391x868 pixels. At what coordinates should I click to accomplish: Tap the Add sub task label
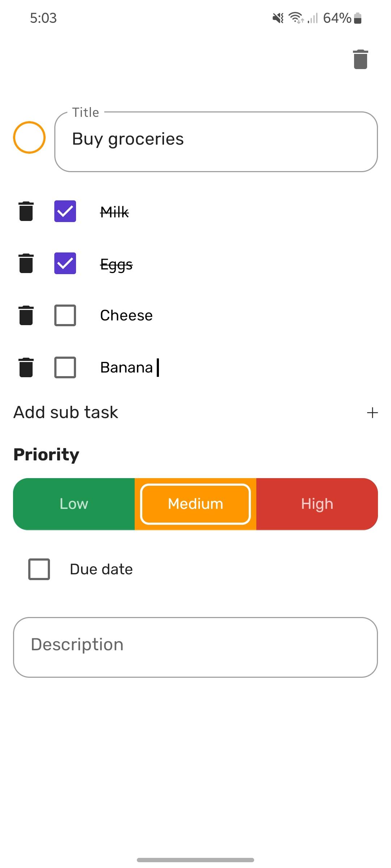[x=66, y=412]
